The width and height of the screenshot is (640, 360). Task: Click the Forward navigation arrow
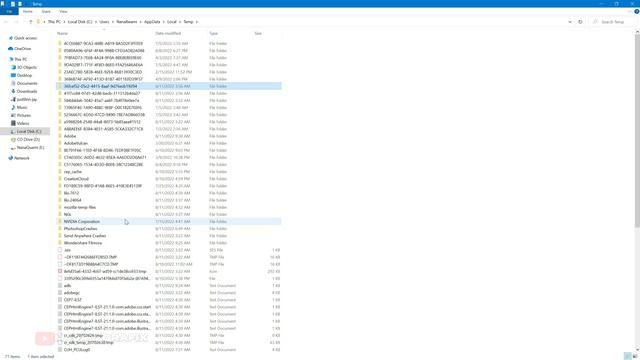point(16,22)
